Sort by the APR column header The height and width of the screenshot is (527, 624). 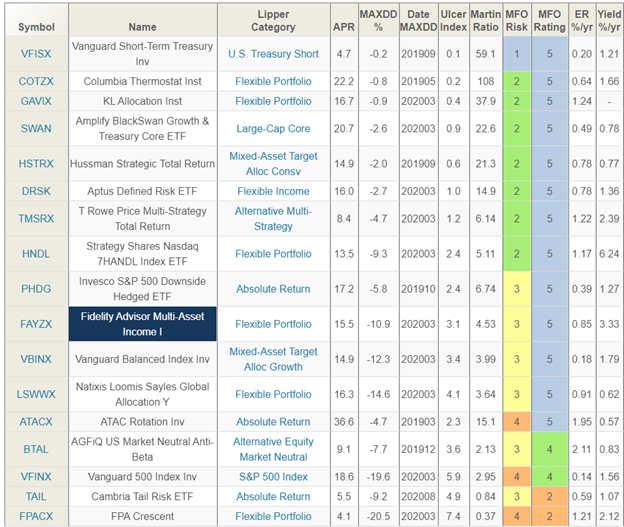click(343, 20)
